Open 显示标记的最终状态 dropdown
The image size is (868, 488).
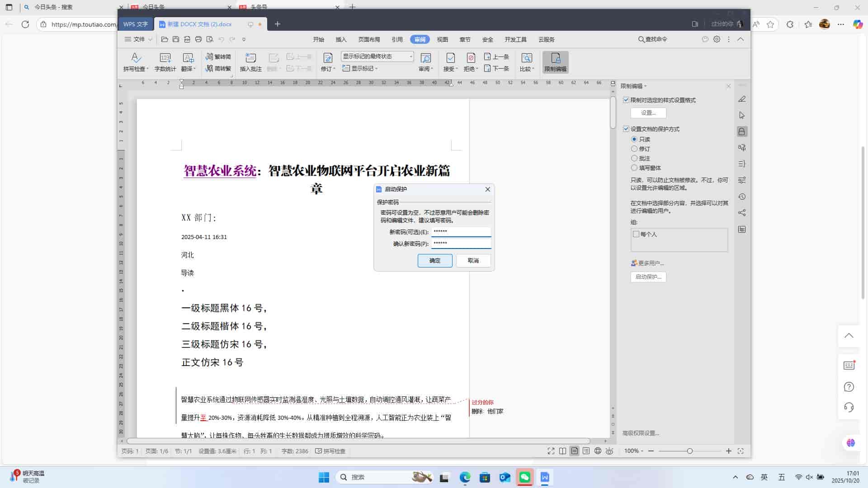(377, 56)
